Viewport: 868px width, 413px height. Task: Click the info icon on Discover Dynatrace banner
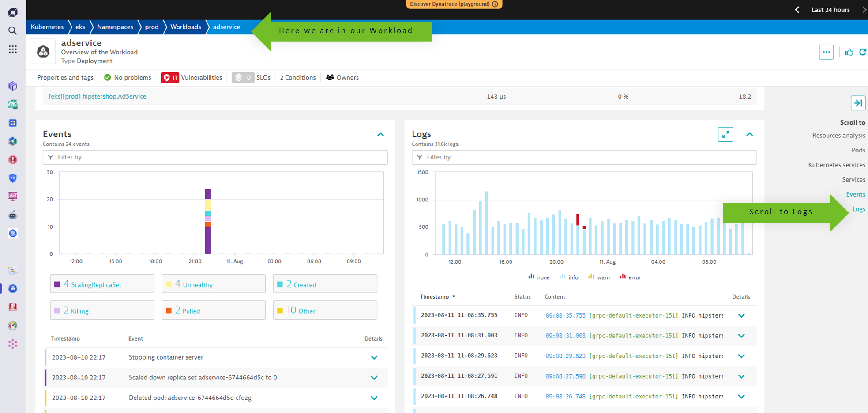(495, 4)
